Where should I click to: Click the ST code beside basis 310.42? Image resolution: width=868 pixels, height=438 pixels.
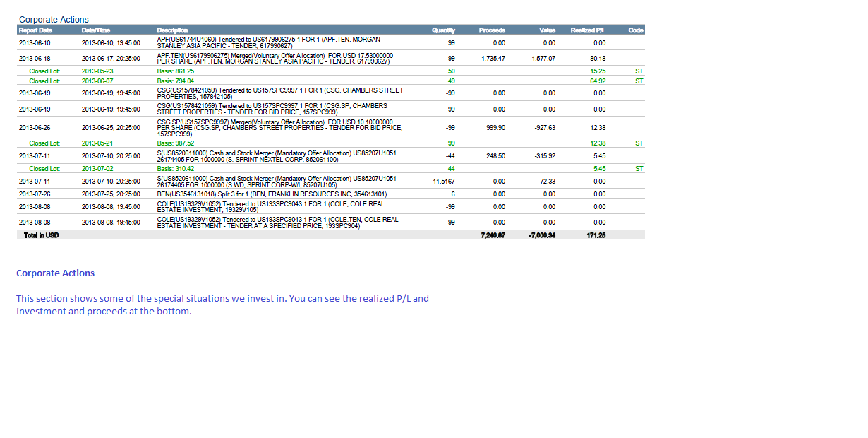[639, 169]
